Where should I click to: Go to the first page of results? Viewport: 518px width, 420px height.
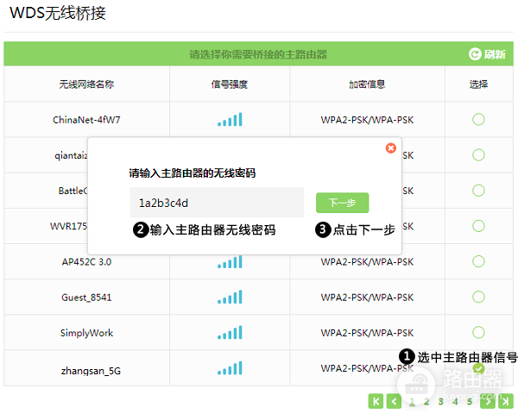pyautogui.click(x=376, y=401)
